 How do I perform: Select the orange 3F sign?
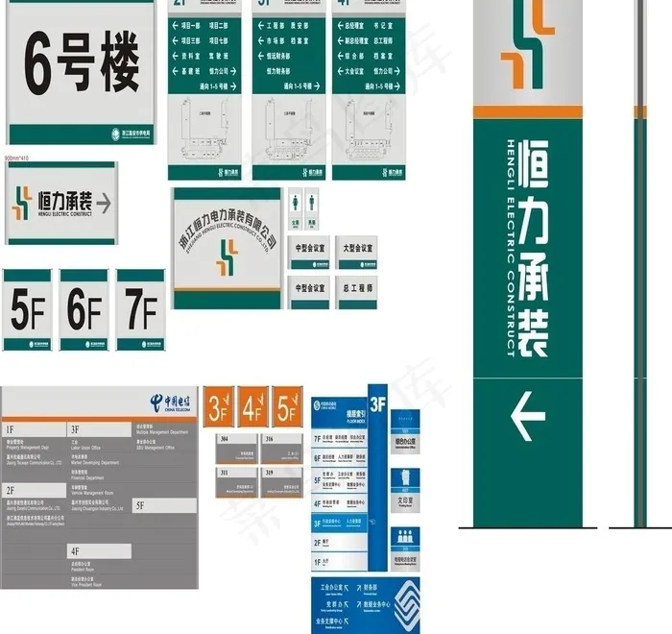tap(219, 407)
